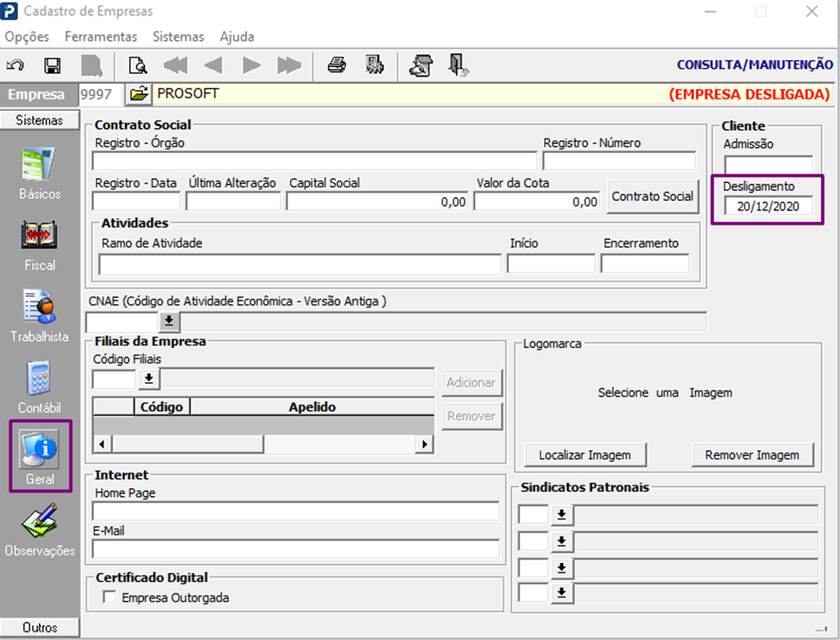The height and width of the screenshot is (640, 840).
Task: Click the Contrato Social button
Action: tap(652, 197)
